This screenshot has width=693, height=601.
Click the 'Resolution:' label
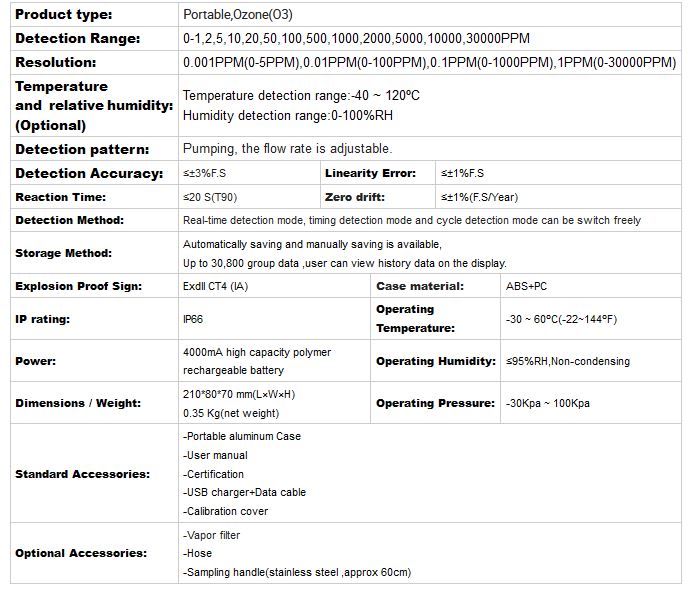56,62
